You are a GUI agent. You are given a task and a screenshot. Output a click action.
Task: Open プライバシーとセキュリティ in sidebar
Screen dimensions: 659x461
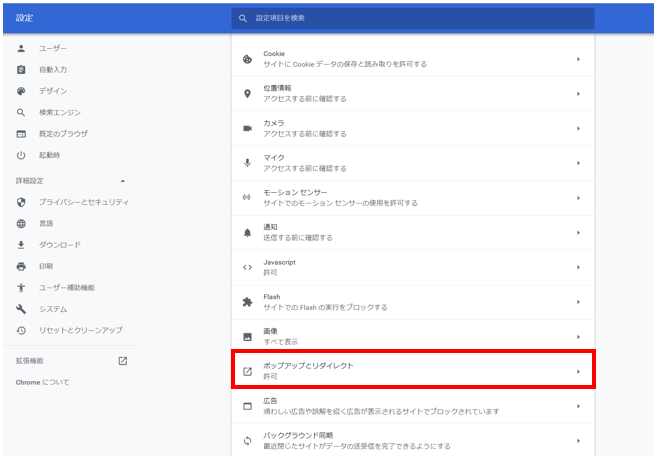click(83, 202)
